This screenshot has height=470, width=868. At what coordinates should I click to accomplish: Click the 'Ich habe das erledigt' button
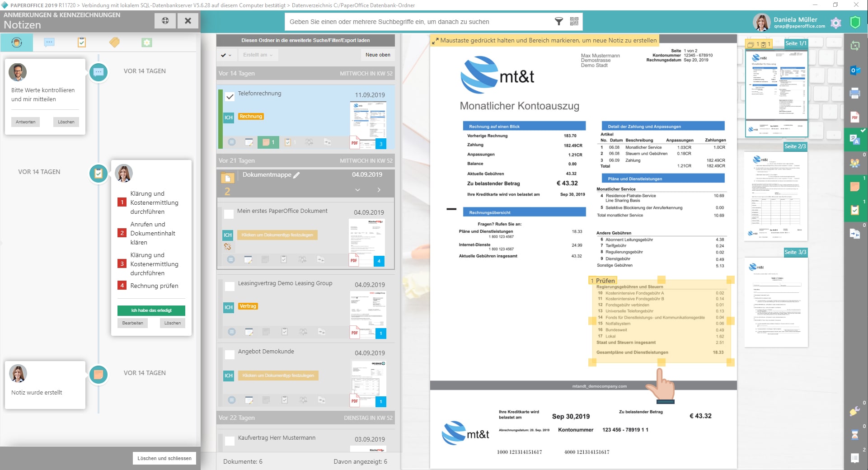151,310
